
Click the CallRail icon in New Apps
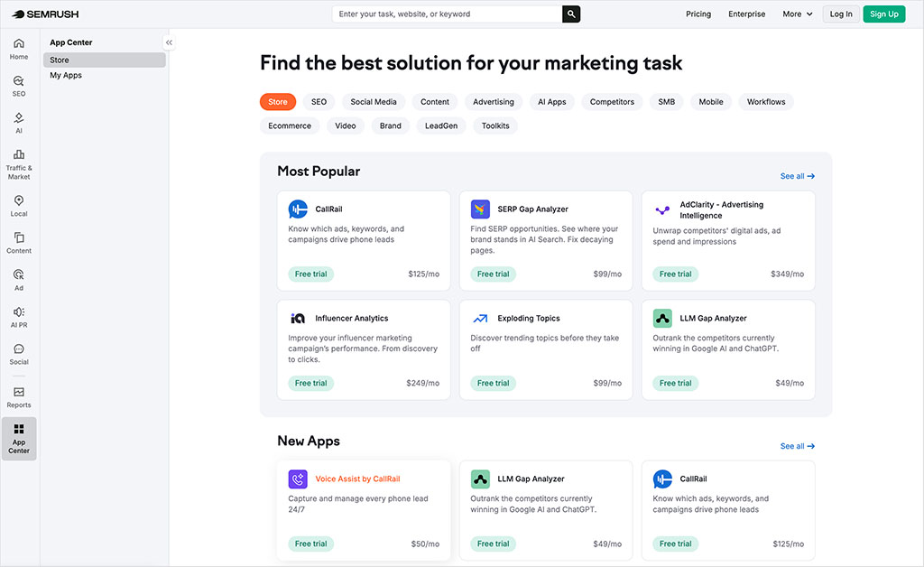coord(662,479)
